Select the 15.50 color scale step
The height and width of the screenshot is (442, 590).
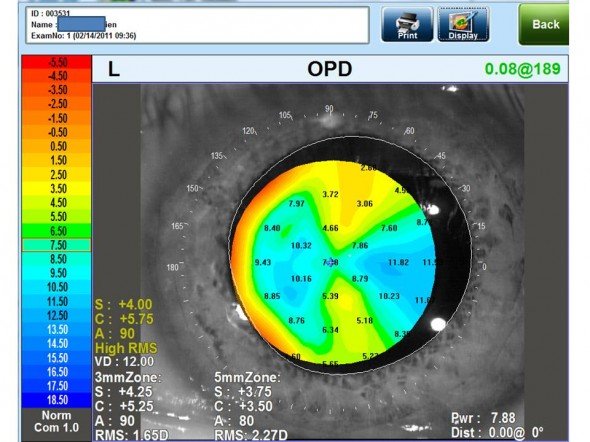tap(56, 358)
